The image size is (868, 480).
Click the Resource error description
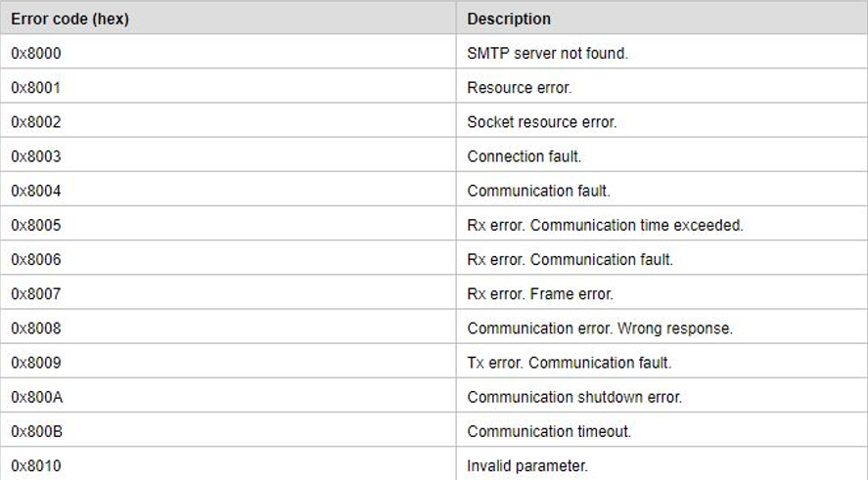coord(520,87)
